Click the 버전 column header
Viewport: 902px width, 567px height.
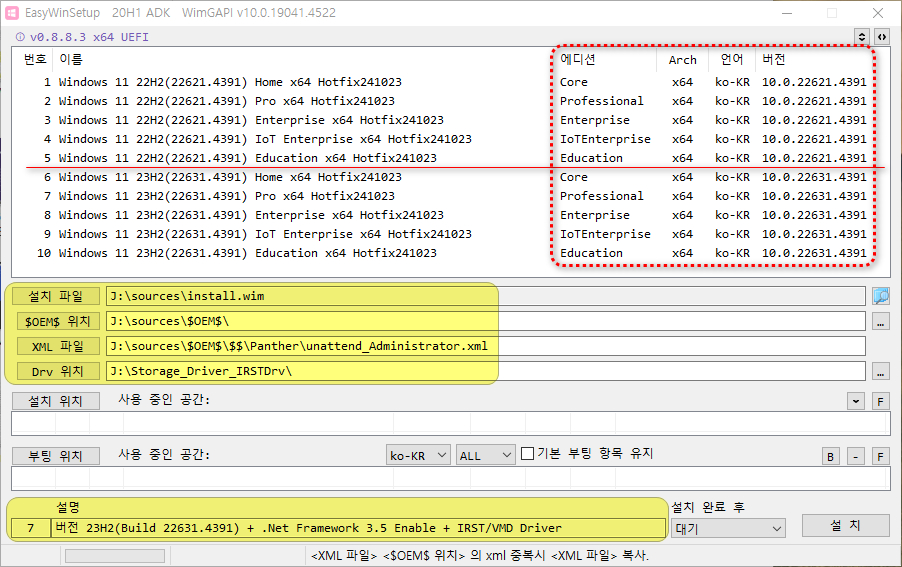(x=774, y=59)
